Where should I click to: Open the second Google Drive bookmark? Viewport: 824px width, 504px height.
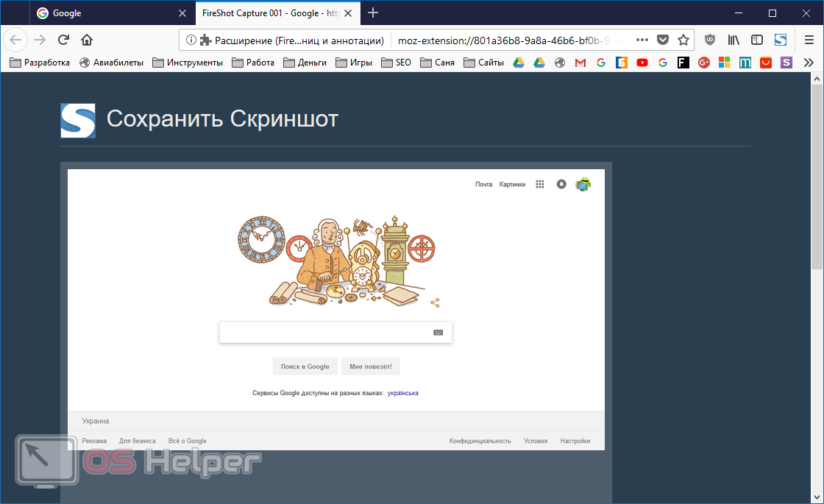[x=539, y=63]
